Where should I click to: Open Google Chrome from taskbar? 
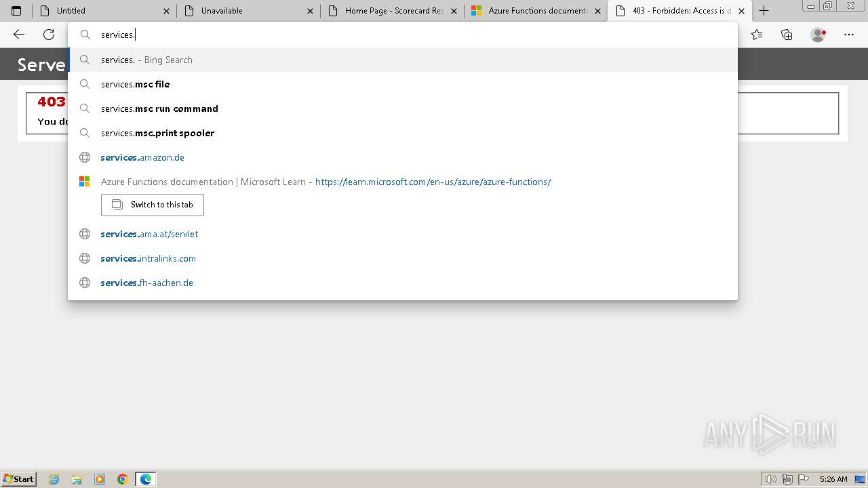pyautogui.click(x=123, y=479)
